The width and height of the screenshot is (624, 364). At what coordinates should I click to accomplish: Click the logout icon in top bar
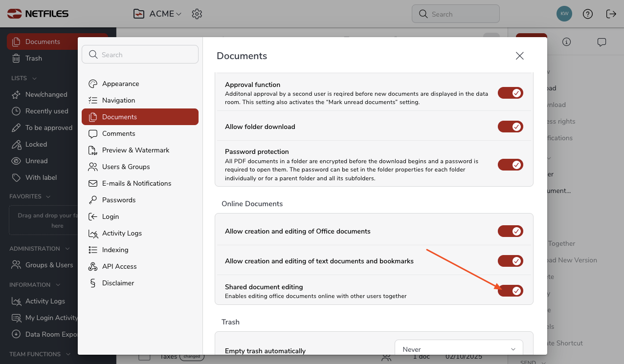pyautogui.click(x=611, y=14)
